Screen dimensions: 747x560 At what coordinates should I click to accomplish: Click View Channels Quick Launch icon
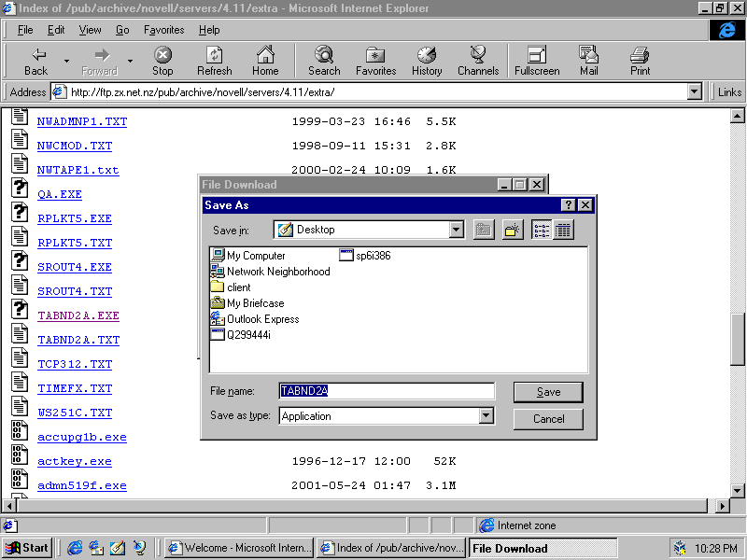pos(139,548)
